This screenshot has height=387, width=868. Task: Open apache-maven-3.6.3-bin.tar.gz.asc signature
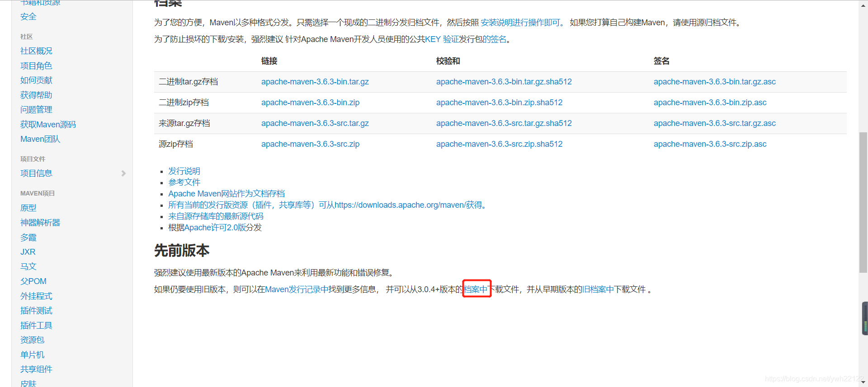pos(715,82)
